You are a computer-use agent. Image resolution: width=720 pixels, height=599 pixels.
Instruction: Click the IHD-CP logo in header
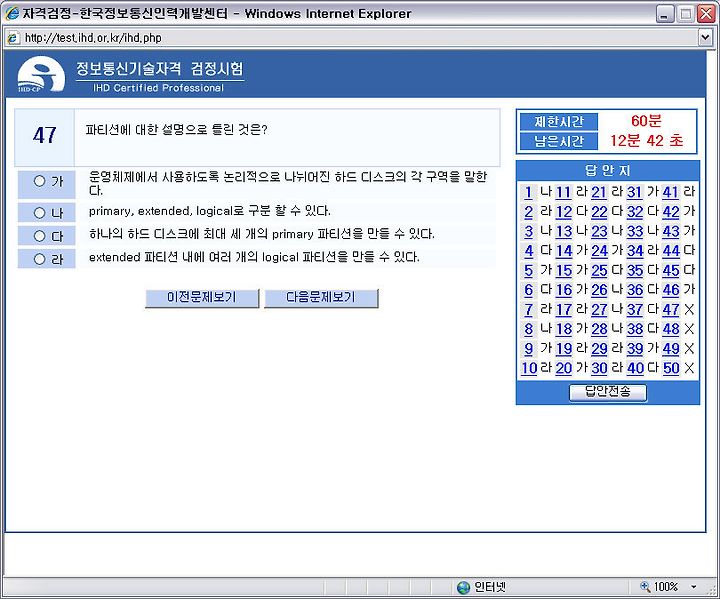coord(41,74)
